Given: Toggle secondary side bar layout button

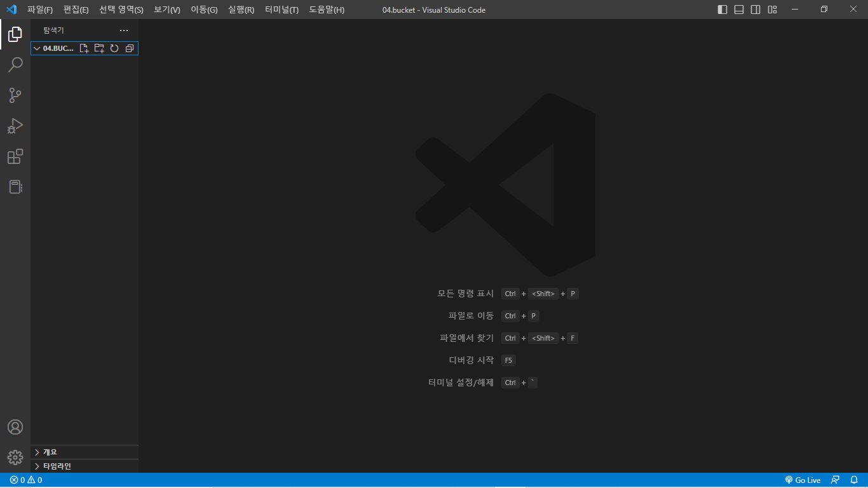Looking at the screenshot, I should coord(756,10).
